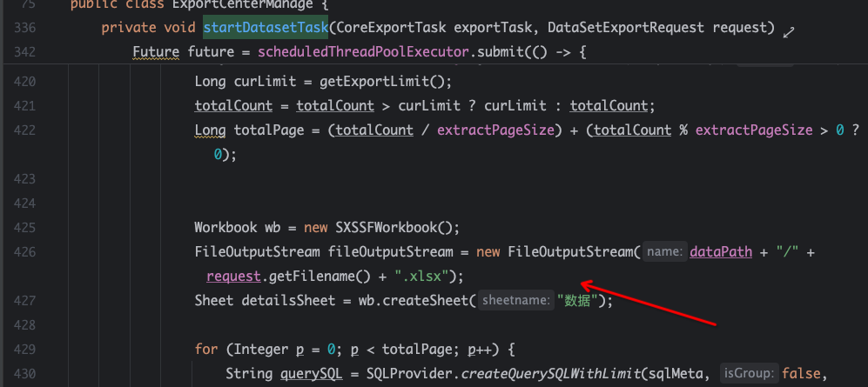Click the 'isGroup:' parameter inlay hint
The width and height of the screenshot is (868, 387).
pos(749,374)
